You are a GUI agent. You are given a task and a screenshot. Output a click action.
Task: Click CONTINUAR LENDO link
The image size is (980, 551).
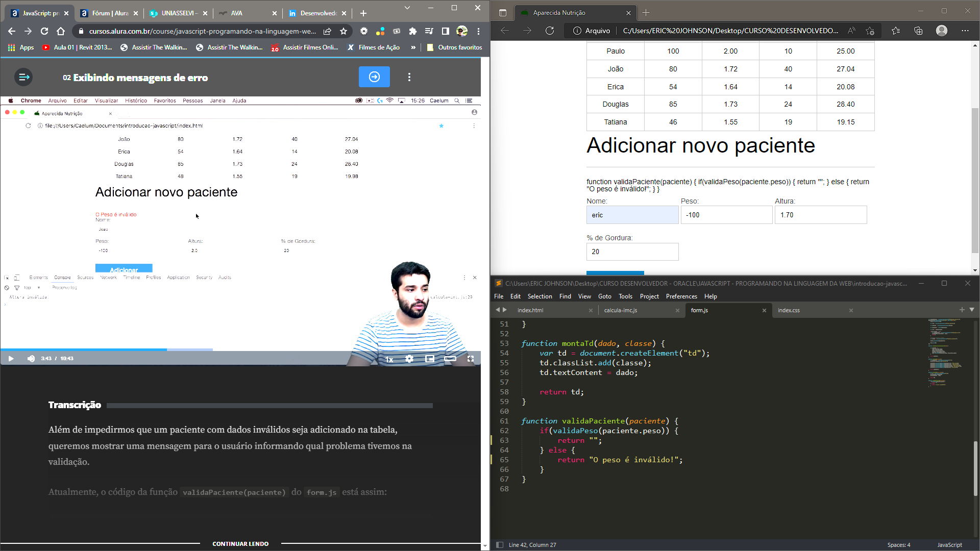[x=240, y=544]
